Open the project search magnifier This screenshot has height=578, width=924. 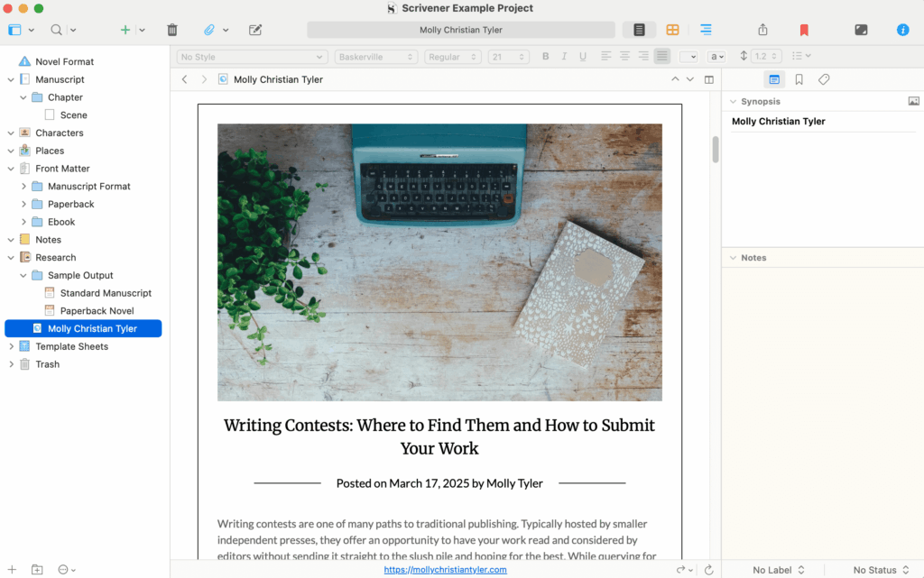coord(56,30)
